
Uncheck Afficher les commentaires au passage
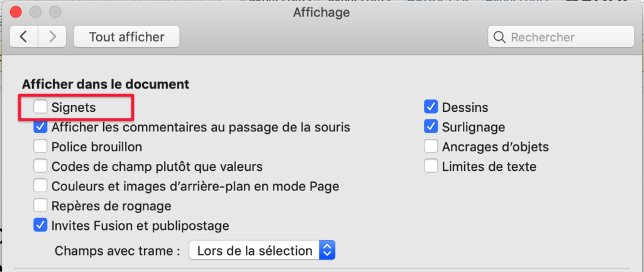point(41,127)
